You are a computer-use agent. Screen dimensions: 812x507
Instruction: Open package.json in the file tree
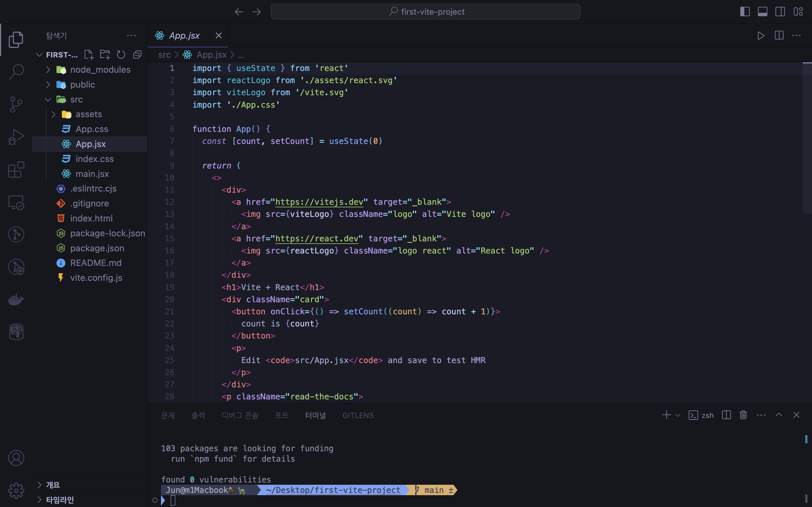point(97,248)
